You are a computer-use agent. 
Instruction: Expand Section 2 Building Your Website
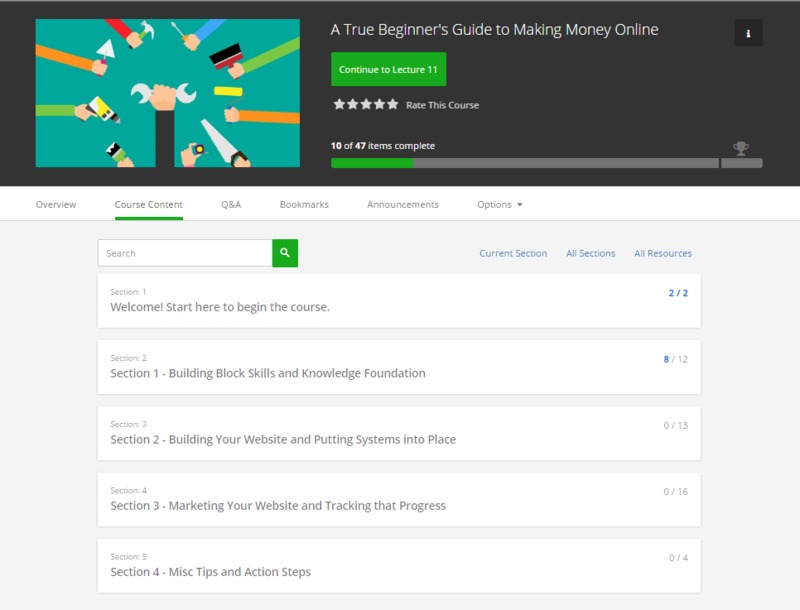pyautogui.click(x=399, y=432)
